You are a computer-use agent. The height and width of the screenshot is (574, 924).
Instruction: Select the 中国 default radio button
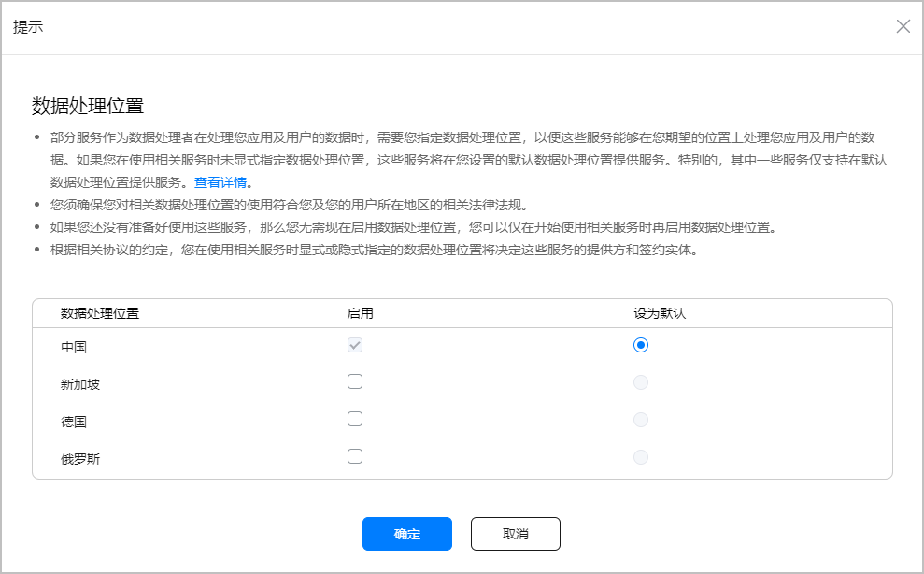click(x=640, y=345)
